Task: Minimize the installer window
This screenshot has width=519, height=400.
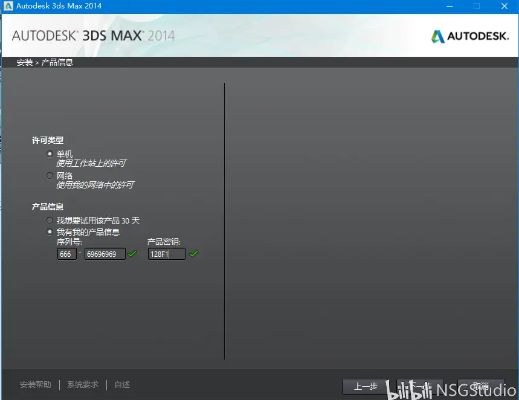Action: [x=449, y=6]
